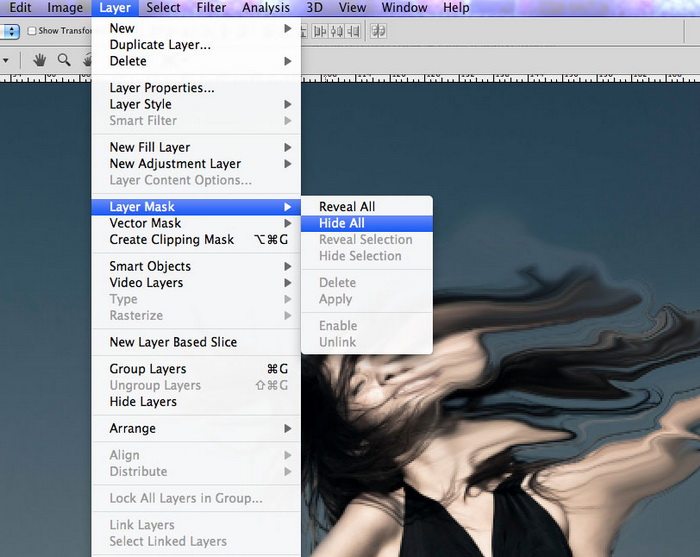Click the horizontal ruler above the canvas
Screen dimensions: 700x557
(500, 78)
